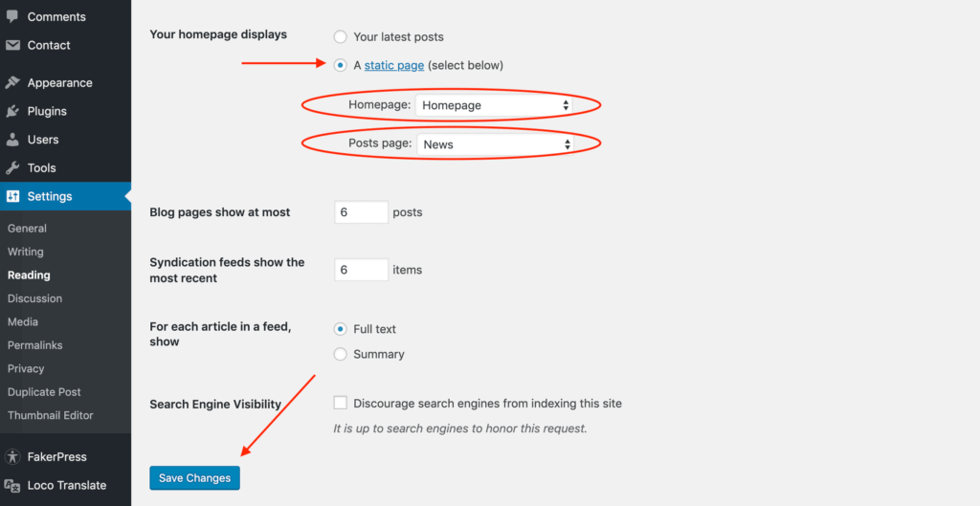
Task: Click the Plugins plug icon
Action: click(x=12, y=111)
